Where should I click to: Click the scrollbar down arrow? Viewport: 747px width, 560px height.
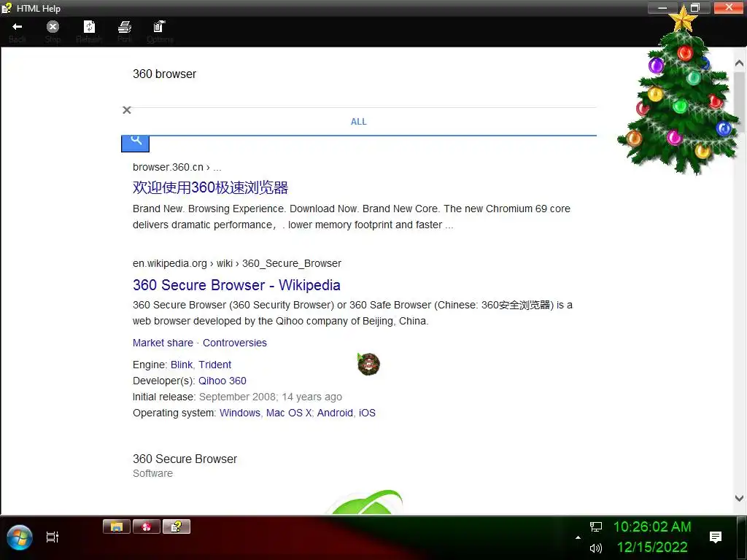coord(739,498)
